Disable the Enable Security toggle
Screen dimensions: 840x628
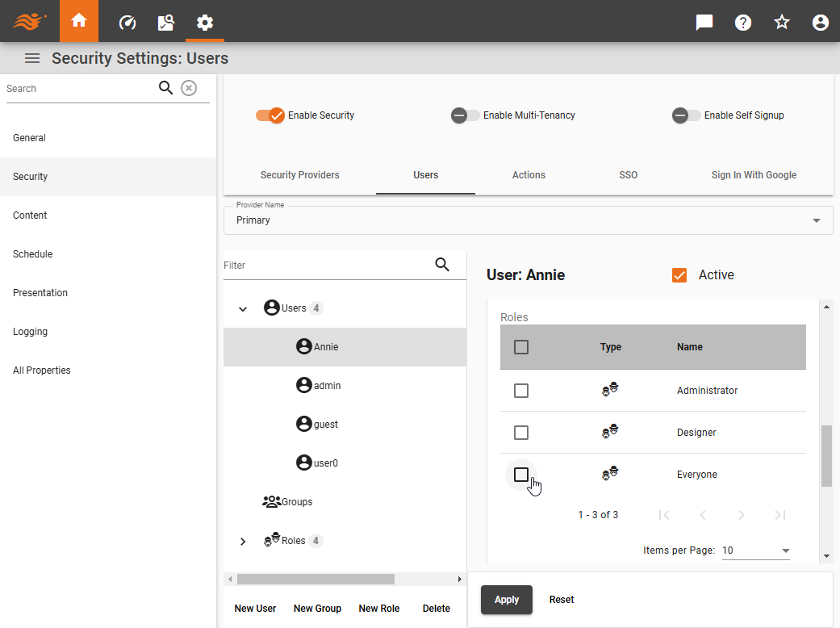coord(270,115)
